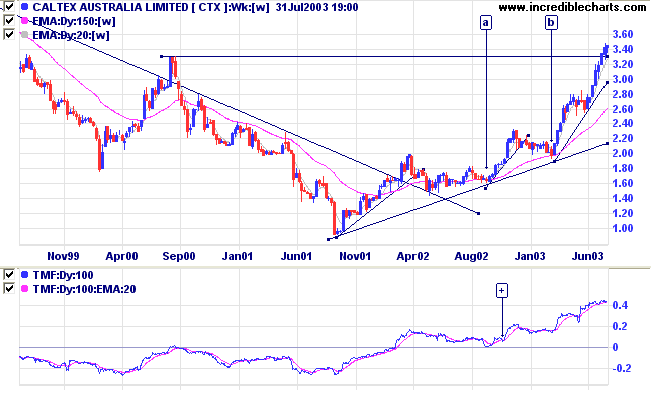Click the Jun01 date axis label

pos(296,256)
